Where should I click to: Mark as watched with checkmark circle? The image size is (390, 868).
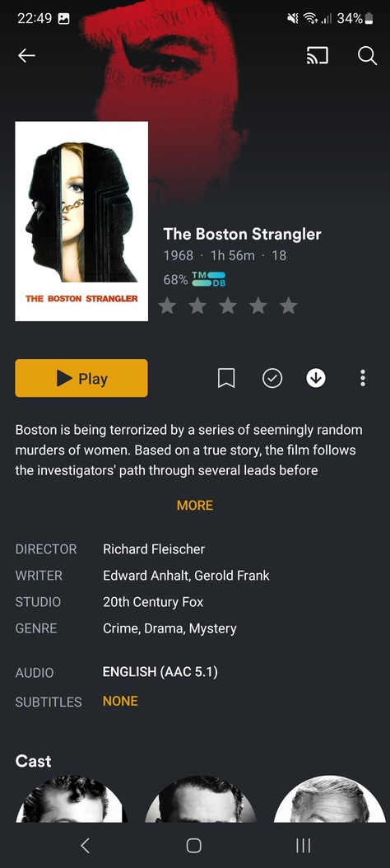click(x=272, y=378)
